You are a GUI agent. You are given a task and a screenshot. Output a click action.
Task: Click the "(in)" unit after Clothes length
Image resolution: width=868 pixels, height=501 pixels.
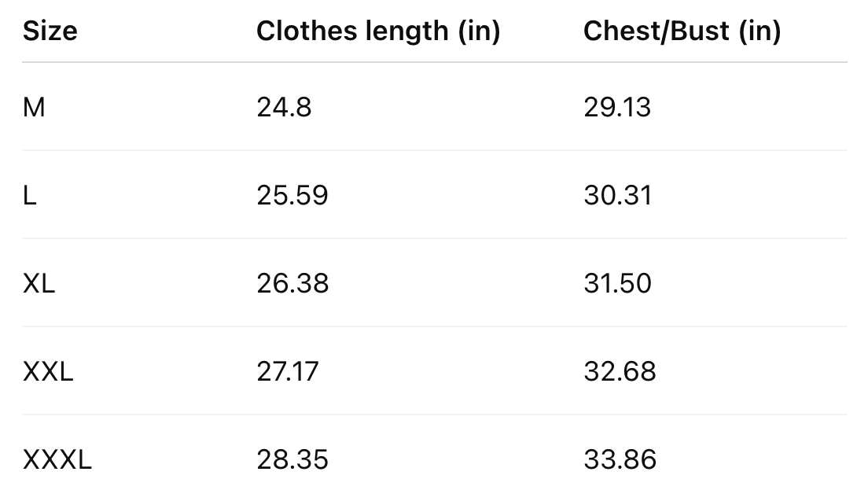(478, 31)
